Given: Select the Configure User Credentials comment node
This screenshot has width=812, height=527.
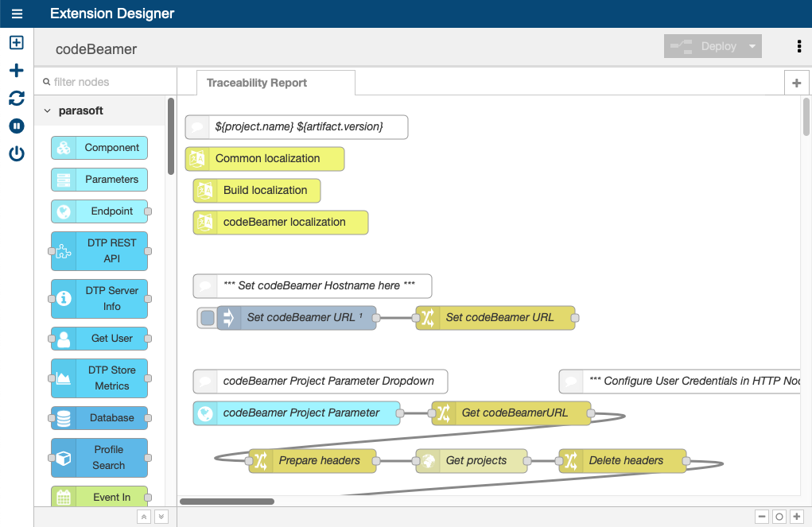Looking at the screenshot, I should click(679, 382).
